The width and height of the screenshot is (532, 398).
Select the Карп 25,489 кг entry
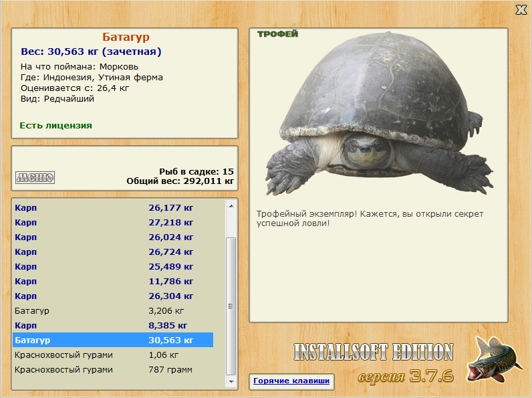(x=113, y=267)
